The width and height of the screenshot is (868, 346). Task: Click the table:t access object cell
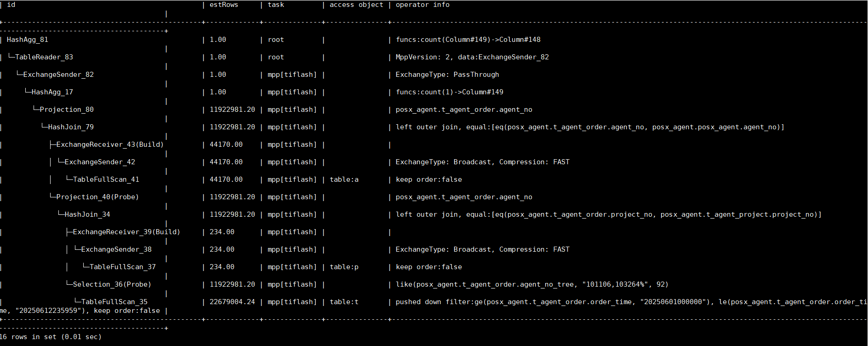pos(344,302)
